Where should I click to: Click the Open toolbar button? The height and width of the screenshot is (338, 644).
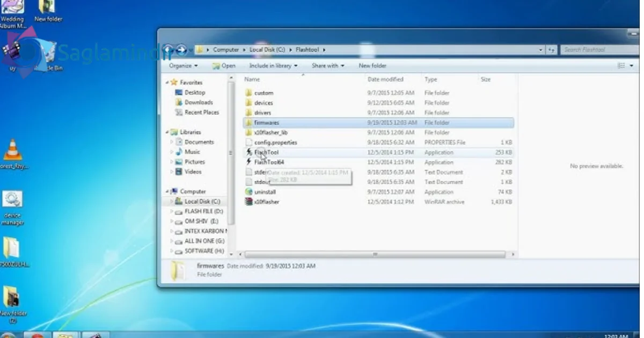point(224,65)
